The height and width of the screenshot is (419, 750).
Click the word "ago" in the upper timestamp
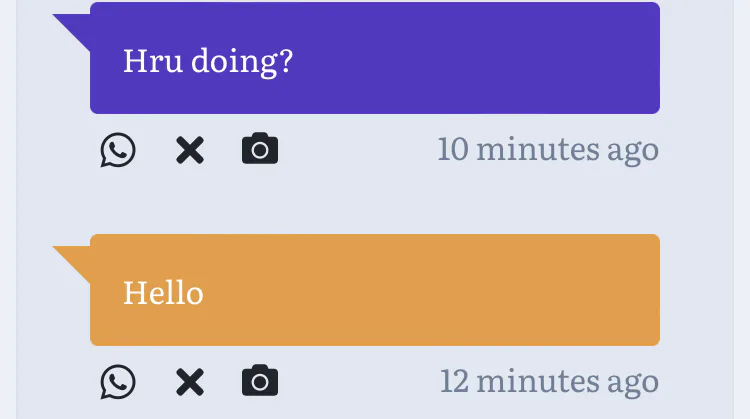point(633,150)
